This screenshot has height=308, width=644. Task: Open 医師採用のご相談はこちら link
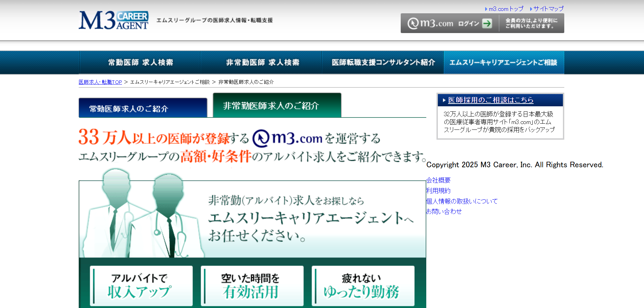(x=491, y=100)
